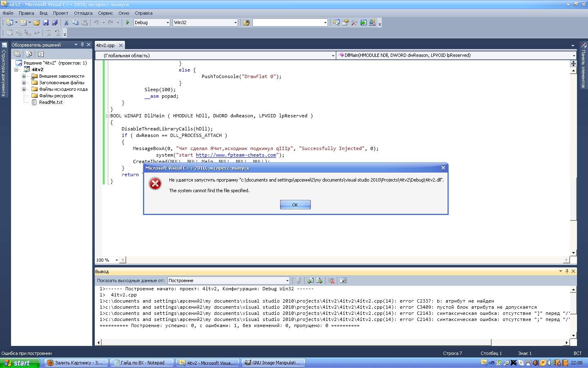This screenshot has height=368, width=588.
Task: Open the Properties Window toolbar icon
Action: [345, 22]
